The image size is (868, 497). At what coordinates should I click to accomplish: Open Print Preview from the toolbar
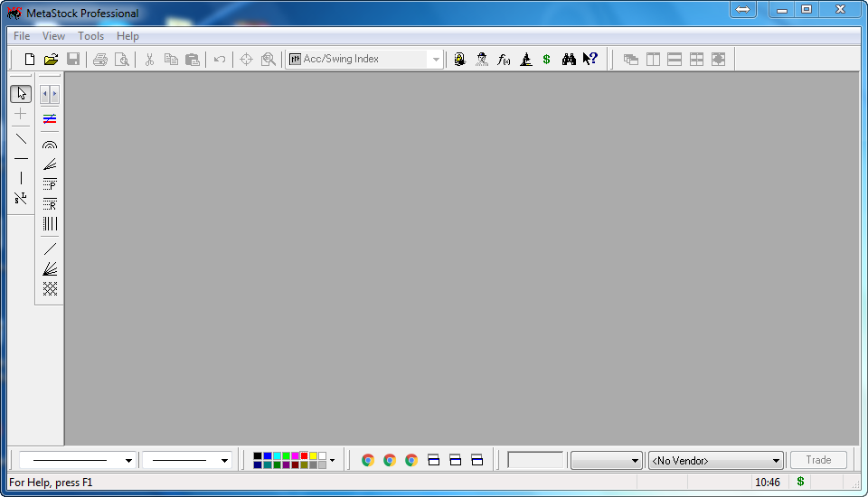point(122,60)
